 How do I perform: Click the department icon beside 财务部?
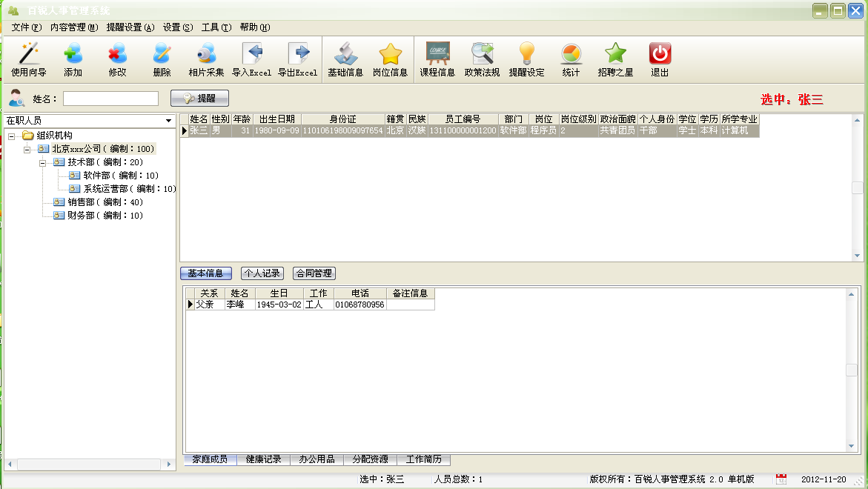(59, 215)
